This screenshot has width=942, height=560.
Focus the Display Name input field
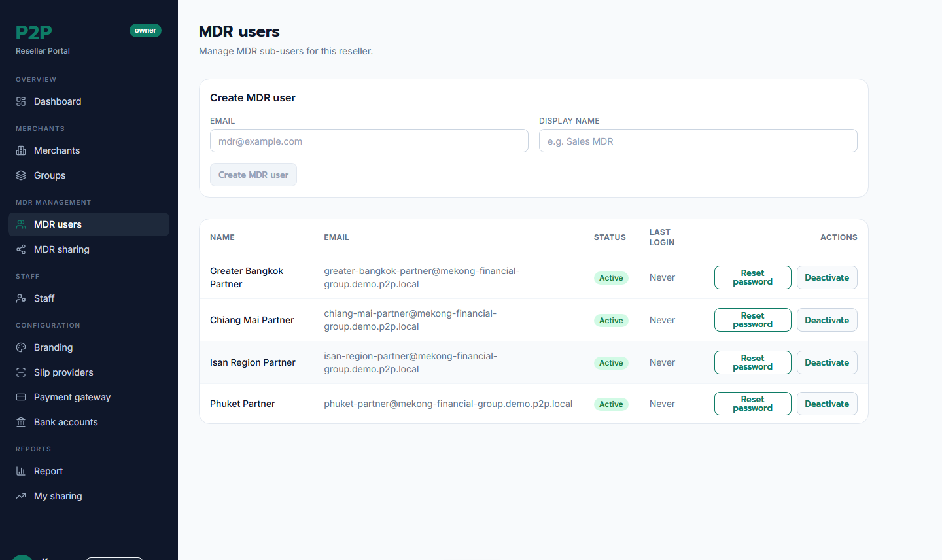pyautogui.click(x=698, y=141)
